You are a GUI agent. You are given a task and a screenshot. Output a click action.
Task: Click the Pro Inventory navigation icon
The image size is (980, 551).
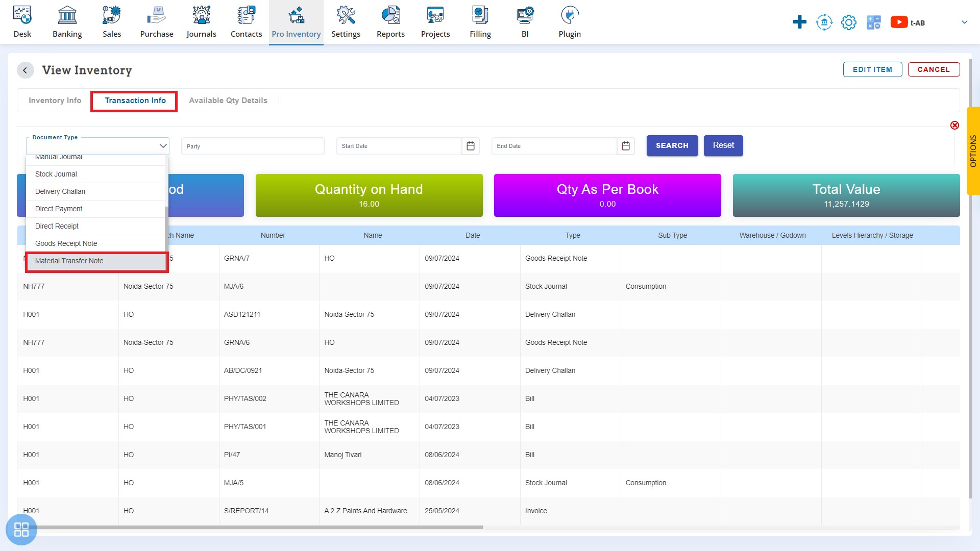coord(296,15)
